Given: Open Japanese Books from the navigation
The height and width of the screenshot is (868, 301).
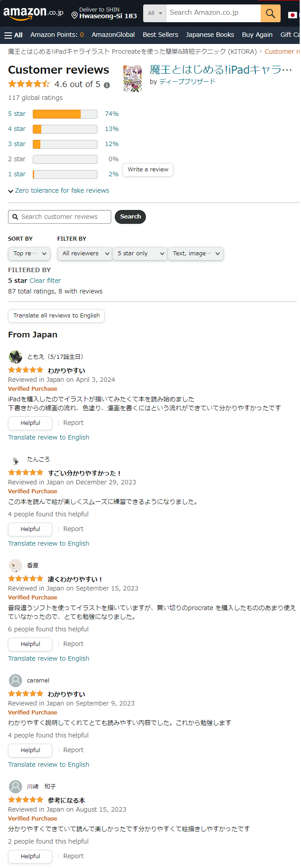Looking at the screenshot, I should click(210, 34).
